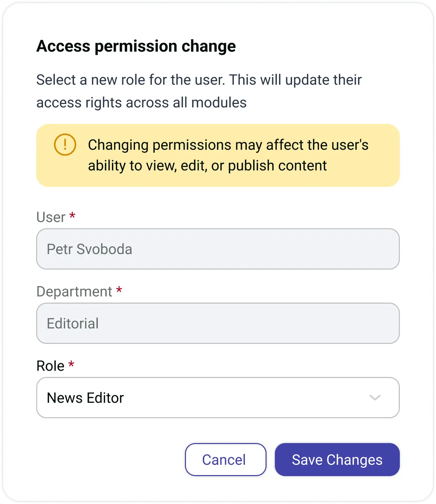436x504 pixels.
Task: Click the Role dropdown chevron arrow
Action: point(375,398)
